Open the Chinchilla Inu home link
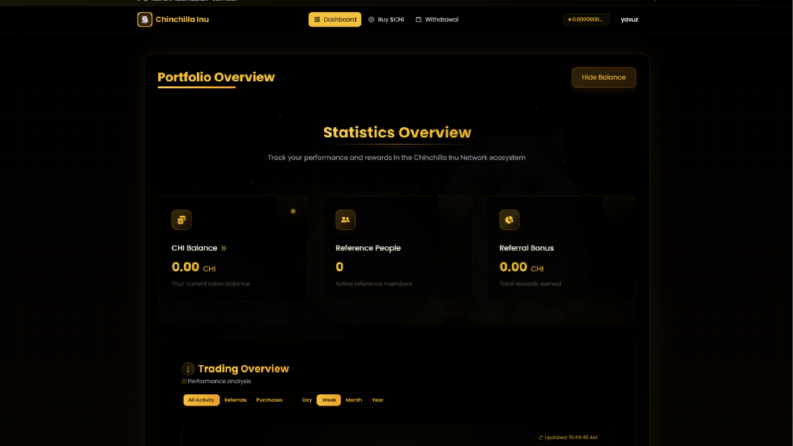The height and width of the screenshot is (446, 793). [173, 19]
